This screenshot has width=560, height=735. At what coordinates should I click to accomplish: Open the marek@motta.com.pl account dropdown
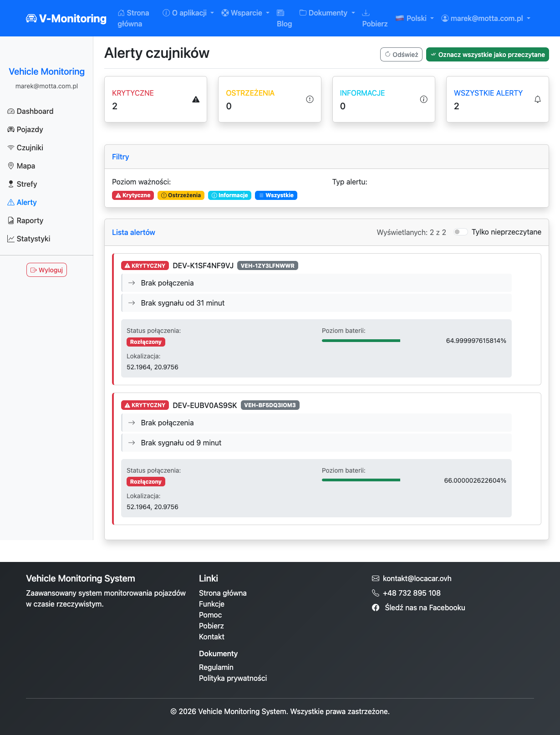point(486,18)
